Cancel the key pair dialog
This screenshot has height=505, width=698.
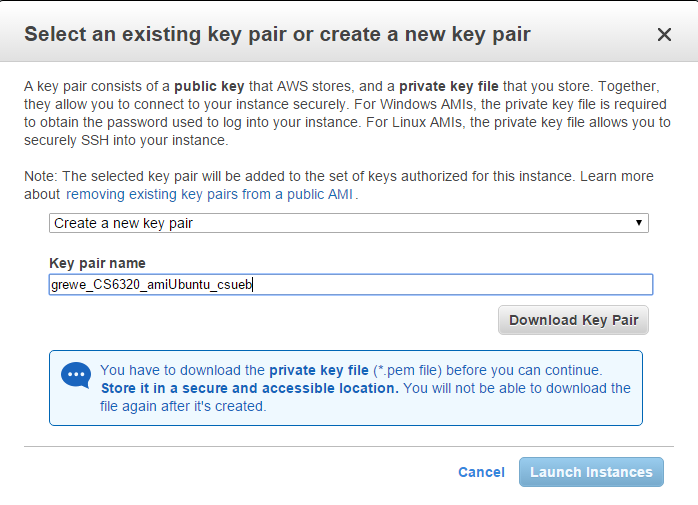click(x=481, y=472)
